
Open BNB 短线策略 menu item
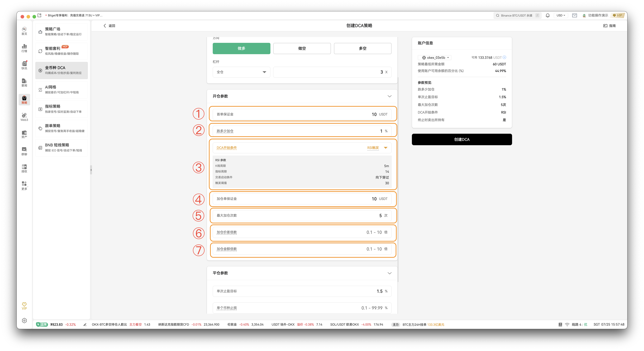pos(62,148)
